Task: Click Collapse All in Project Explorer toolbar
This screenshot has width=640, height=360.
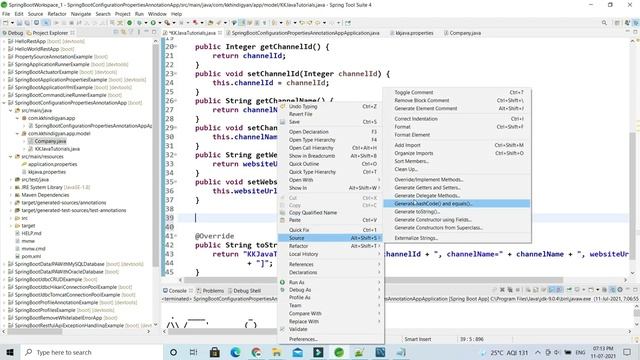Action: click(x=116, y=32)
